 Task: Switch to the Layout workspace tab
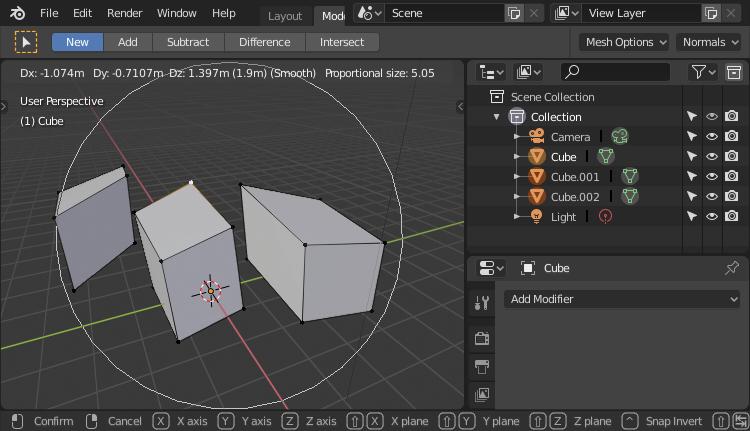(x=285, y=16)
